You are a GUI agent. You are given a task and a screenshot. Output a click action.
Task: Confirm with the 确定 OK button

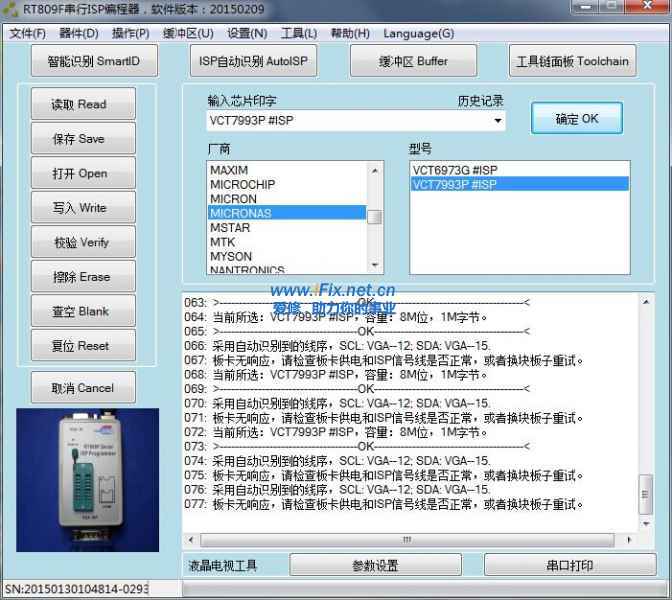point(577,118)
